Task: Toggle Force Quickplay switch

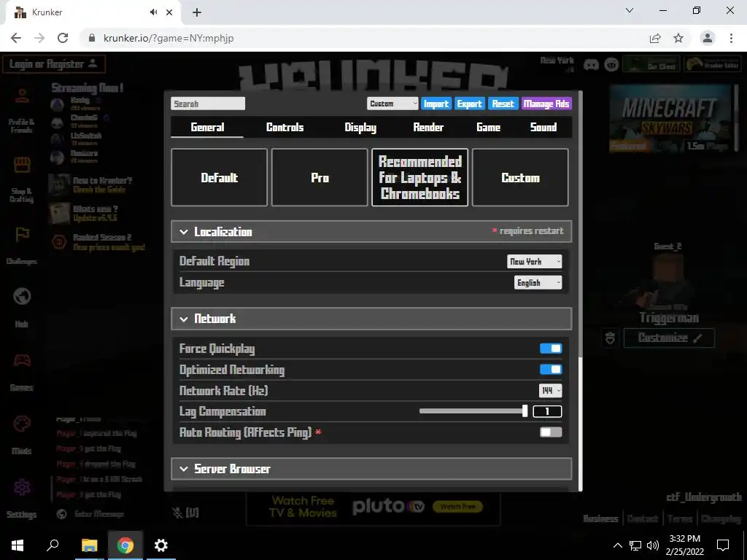Action: (x=551, y=349)
